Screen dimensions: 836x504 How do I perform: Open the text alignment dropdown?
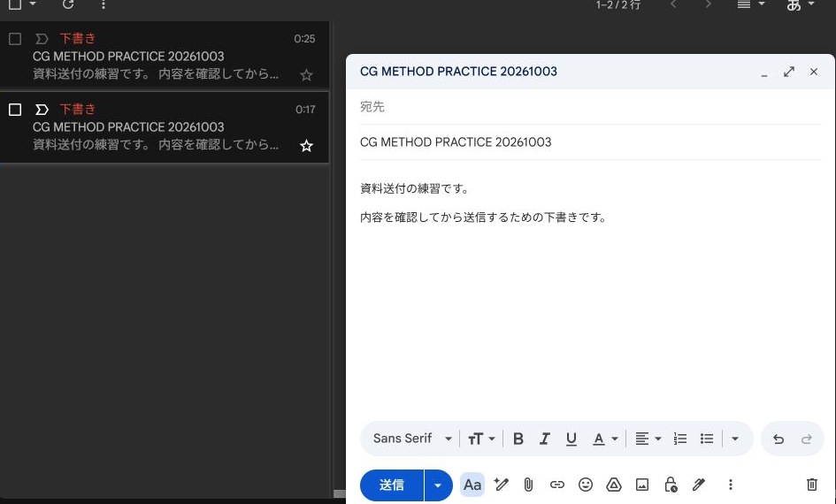648,439
